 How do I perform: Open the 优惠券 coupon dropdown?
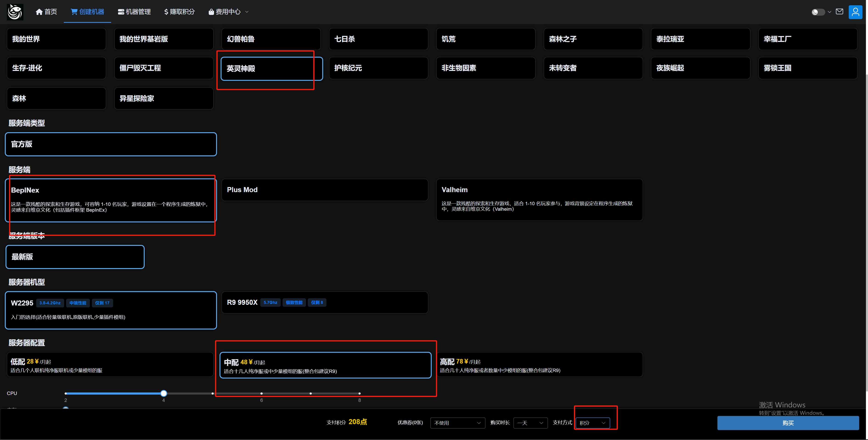click(x=457, y=423)
